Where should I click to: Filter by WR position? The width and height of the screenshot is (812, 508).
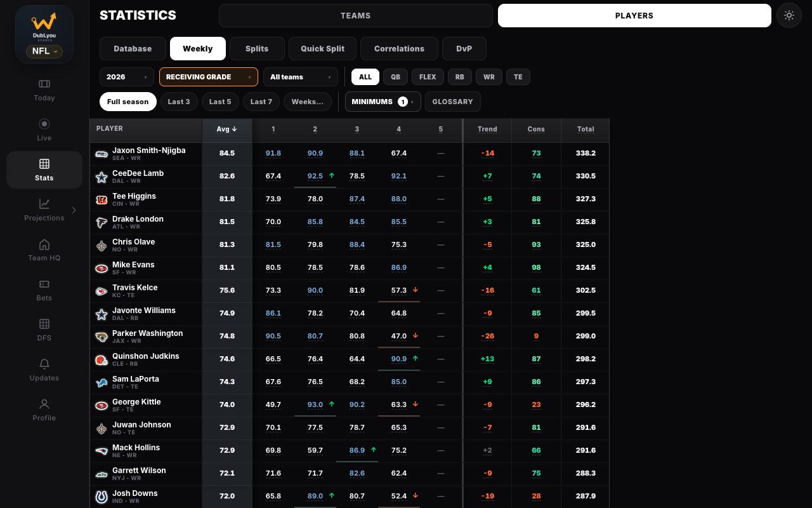coord(489,77)
